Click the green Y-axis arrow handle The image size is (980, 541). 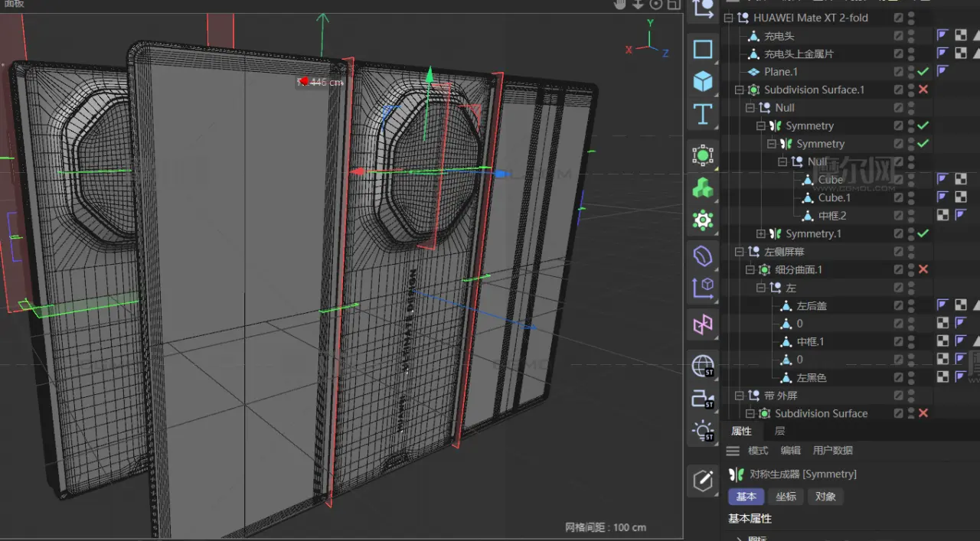click(430, 74)
